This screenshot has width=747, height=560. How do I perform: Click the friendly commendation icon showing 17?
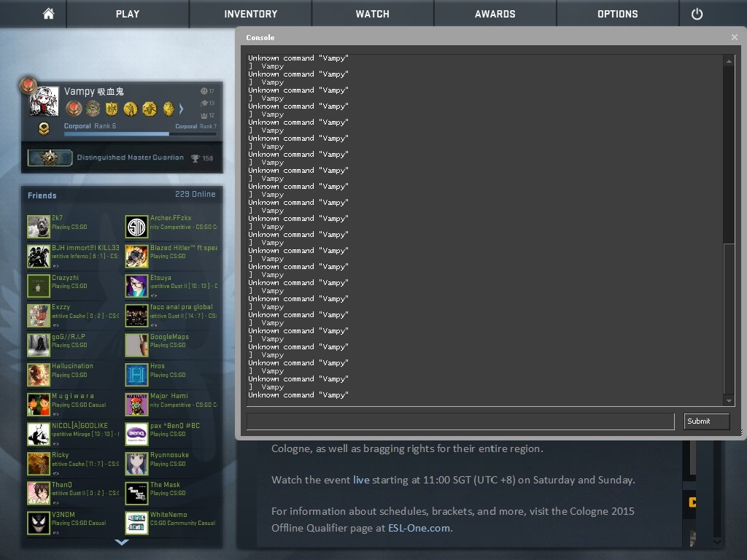pos(204,91)
